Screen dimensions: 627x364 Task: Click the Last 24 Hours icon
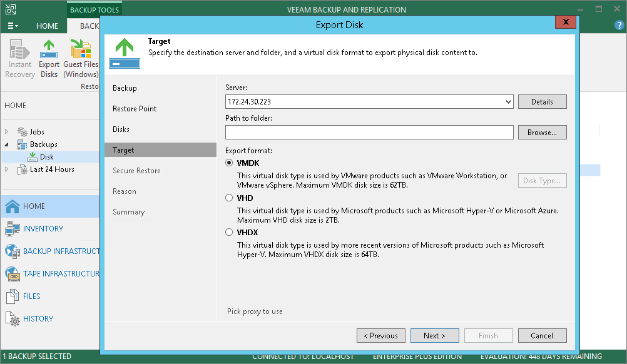[x=23, y=170]
